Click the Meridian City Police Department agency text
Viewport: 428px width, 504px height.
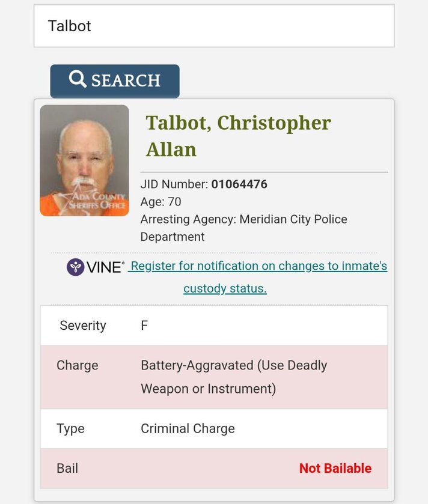[x=243, y=228]
